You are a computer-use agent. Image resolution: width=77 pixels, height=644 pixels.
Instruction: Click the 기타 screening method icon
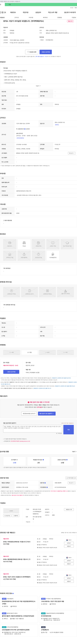point(65,352)
